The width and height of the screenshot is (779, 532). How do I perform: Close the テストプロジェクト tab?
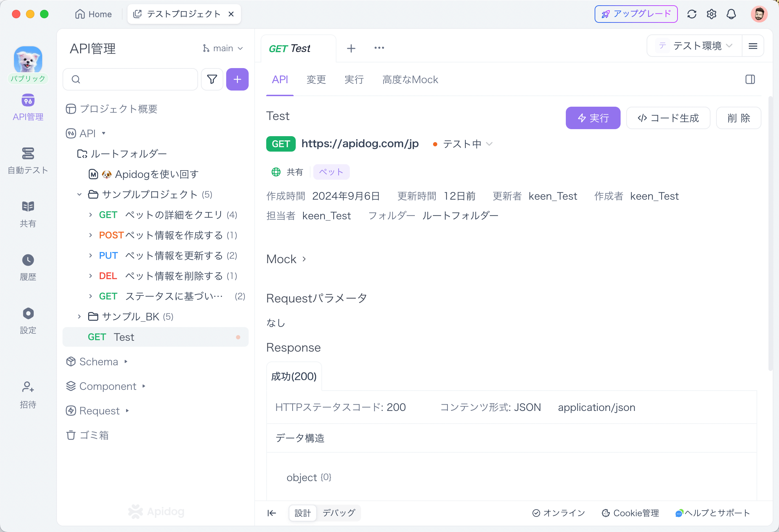click(x=231, y=14)
